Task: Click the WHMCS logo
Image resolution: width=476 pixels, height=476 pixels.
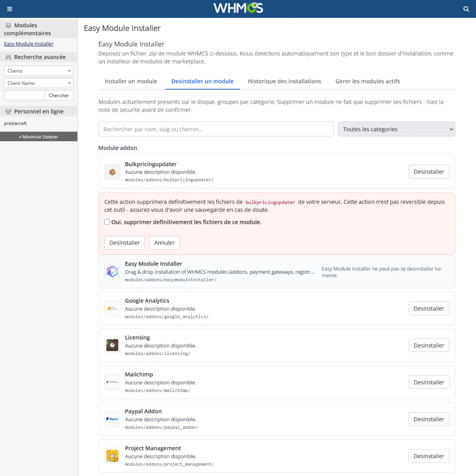Action: click(x=238, y=8)
